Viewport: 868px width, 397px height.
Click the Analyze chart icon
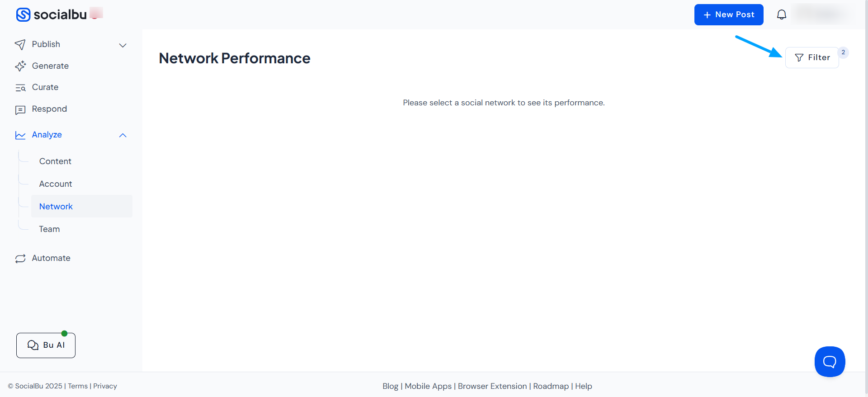[x=20, y=135]
